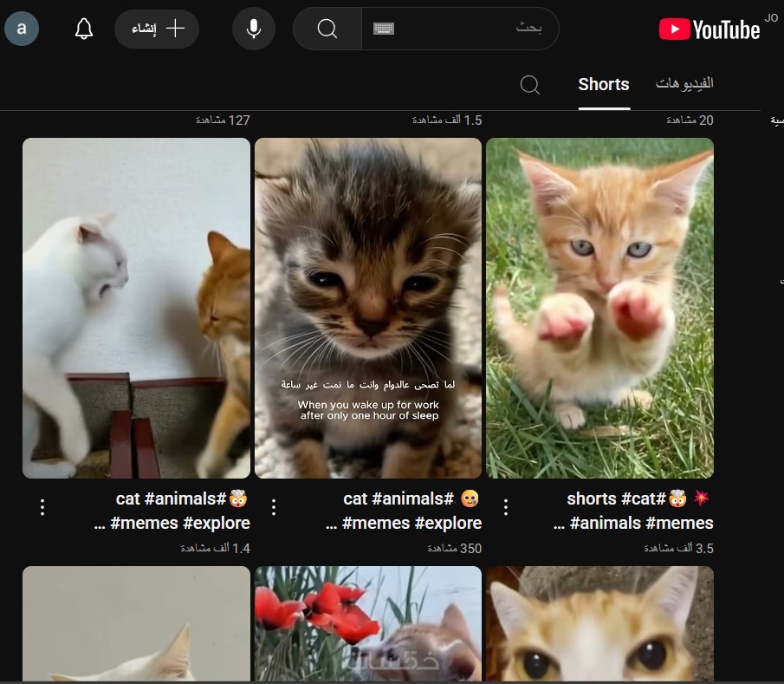
Task: Open the bottom-row white cat short
Action: (x=137, y=623)
